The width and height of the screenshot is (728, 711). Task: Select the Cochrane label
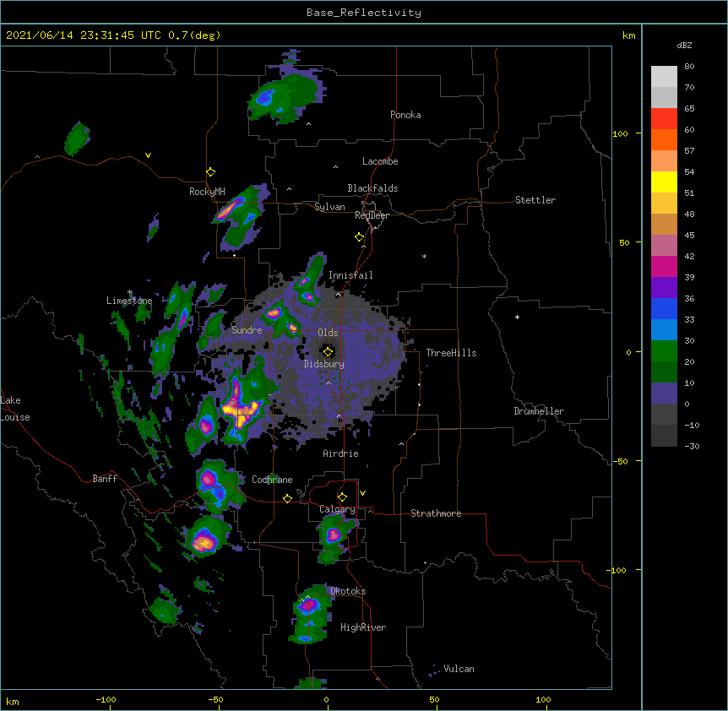point(272,480)
